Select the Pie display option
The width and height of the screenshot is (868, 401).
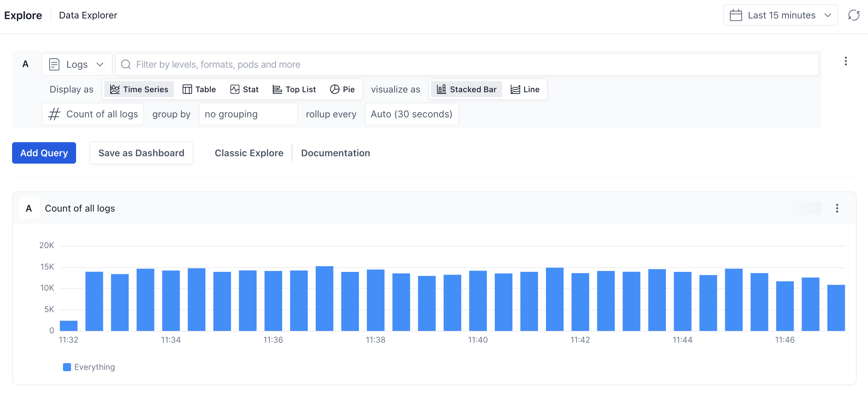(x=343, y=89)
